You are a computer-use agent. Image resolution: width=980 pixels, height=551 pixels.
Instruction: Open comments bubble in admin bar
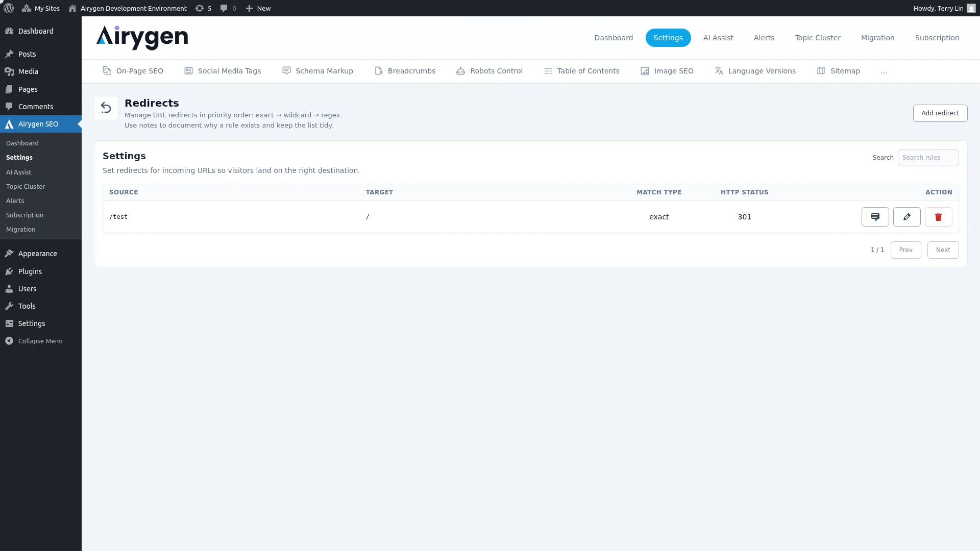pos(228,8)
